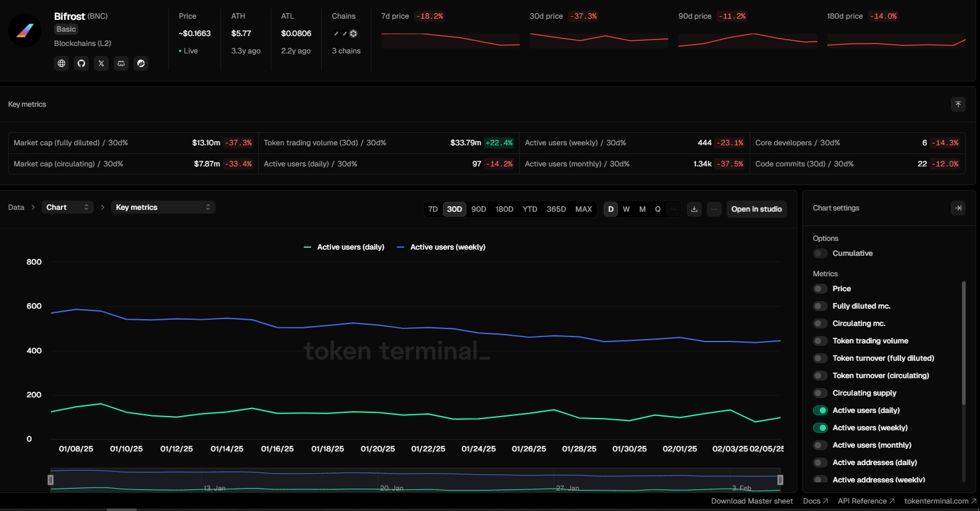Click Active users (daily) chart legend
This screenshot has height=511, width=980.
[344, 247]
